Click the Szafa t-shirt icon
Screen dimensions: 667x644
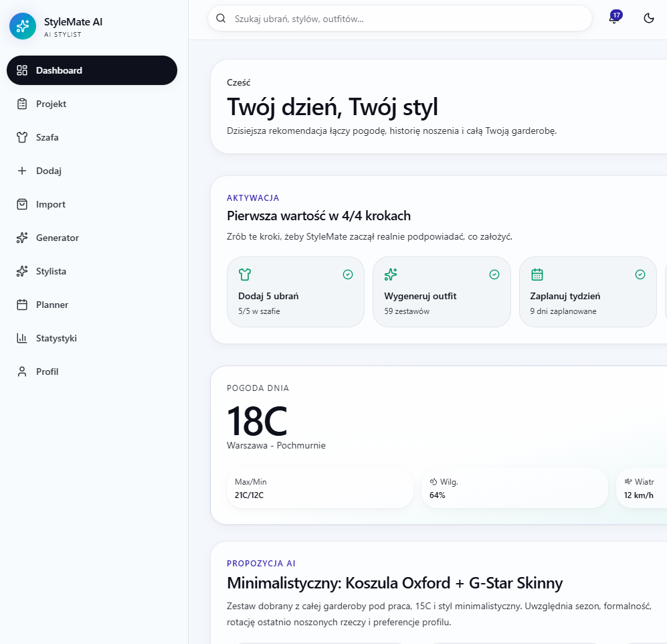click(22, 137)
